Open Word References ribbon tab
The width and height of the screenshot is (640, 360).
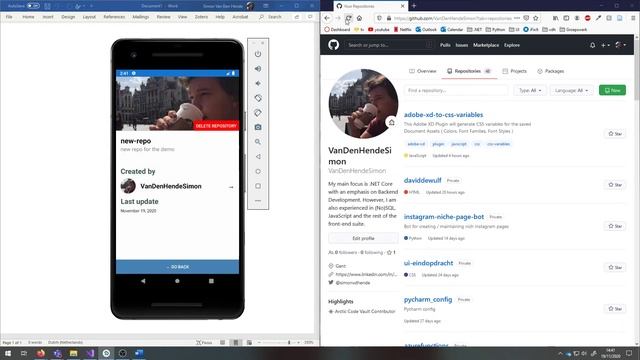click(114, 17)
